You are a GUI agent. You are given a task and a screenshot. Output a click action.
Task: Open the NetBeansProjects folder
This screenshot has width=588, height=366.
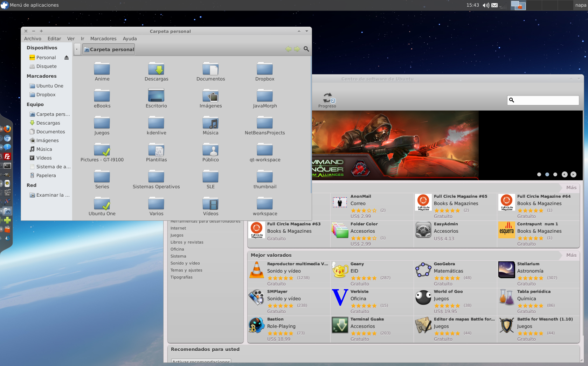click(265, 125)
